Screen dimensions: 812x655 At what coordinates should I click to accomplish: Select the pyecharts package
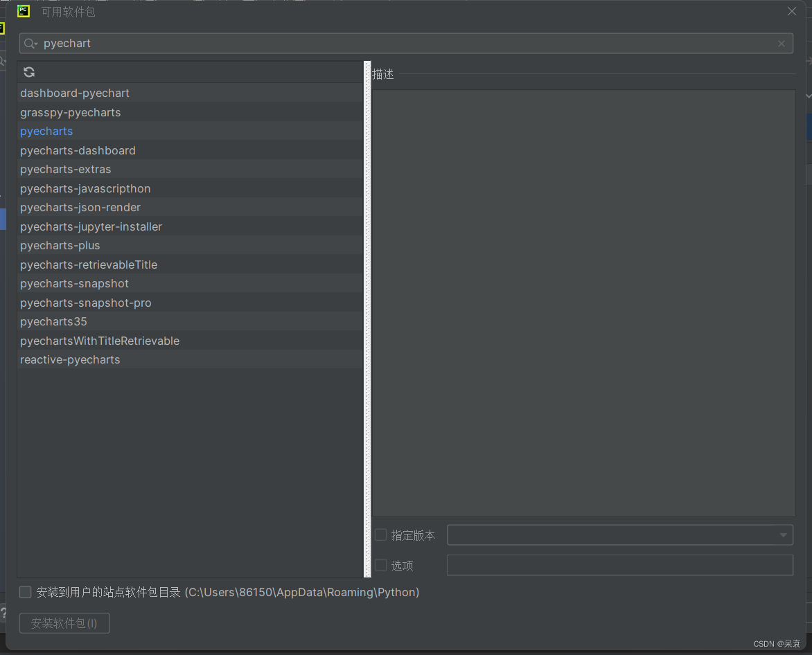(x=190, y=132)
